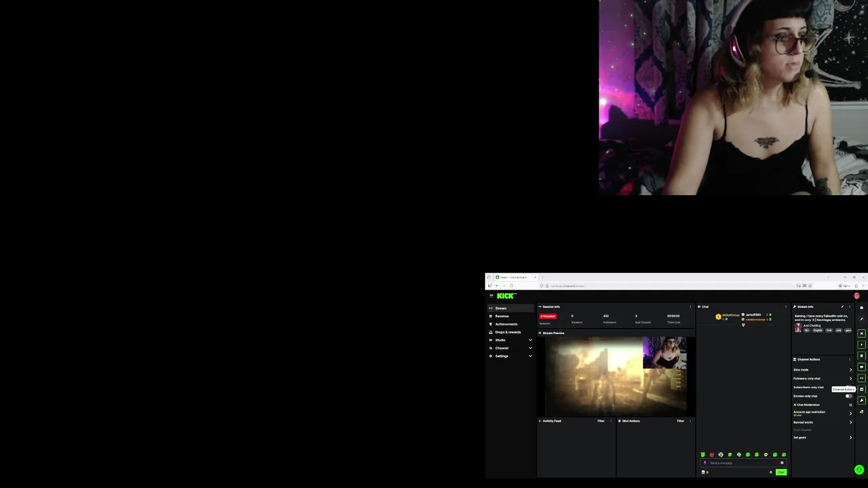The height and width of the screenshot is (488, 868).
Task: Click chat user BitSlutCircus
Action: (x=730, y=315)
